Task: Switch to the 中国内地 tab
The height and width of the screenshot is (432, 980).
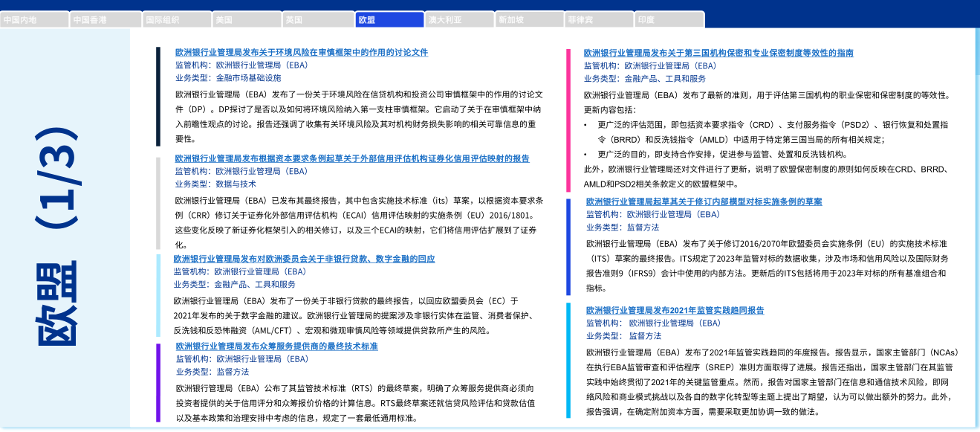Action: coord(35,20)
